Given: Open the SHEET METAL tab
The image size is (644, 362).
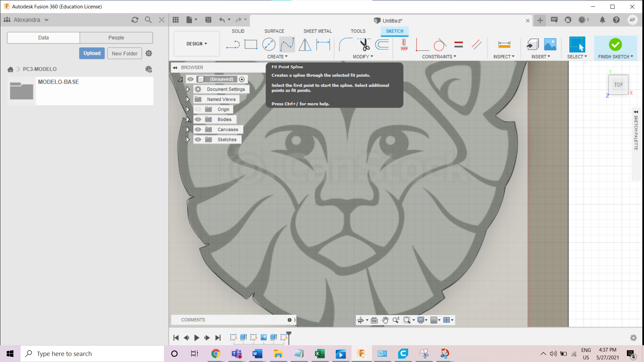Looking at the screenshot, I should (x=317, y=31).
